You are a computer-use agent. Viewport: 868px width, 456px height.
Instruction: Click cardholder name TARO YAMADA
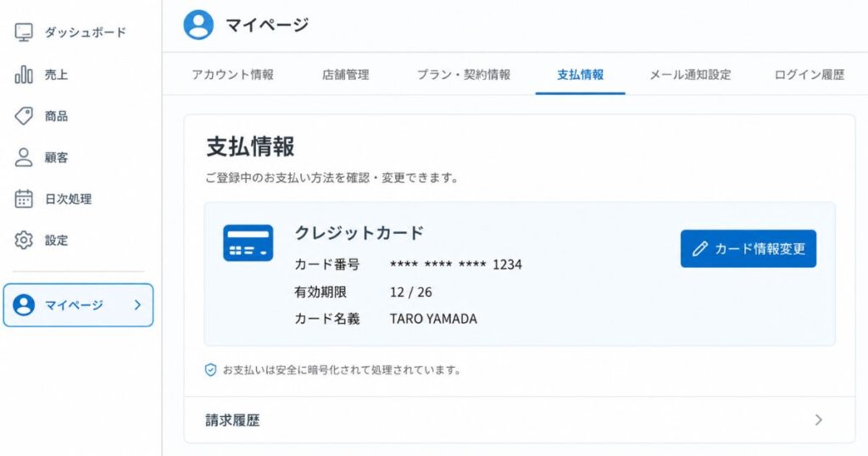[x=433, y=319]
